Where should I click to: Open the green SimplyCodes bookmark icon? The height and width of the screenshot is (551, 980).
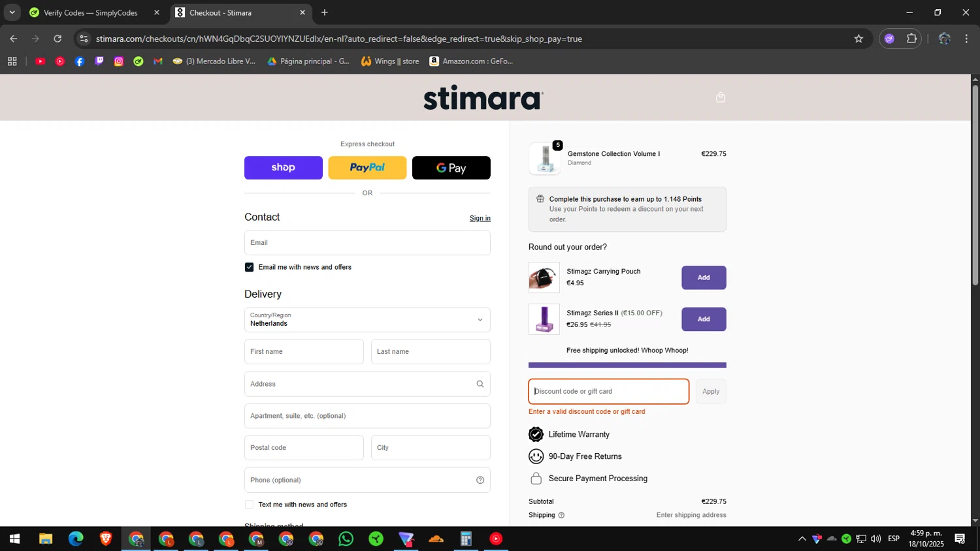(x=139, y=61)
